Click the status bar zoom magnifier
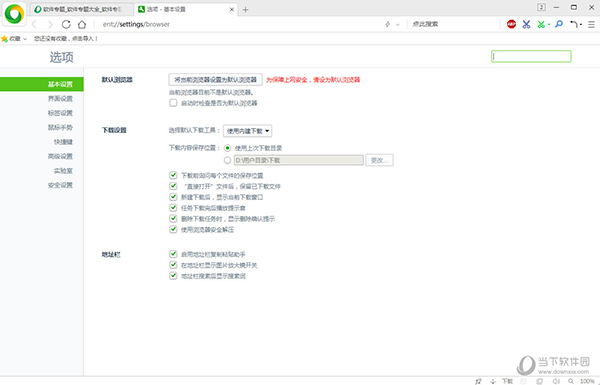 click(571, 381)
